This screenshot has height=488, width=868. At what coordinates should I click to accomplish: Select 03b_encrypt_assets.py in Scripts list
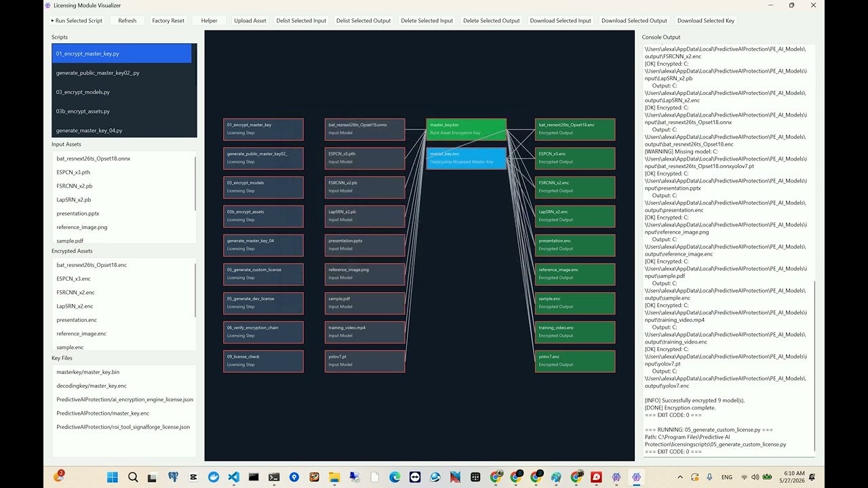pos(121,111)
